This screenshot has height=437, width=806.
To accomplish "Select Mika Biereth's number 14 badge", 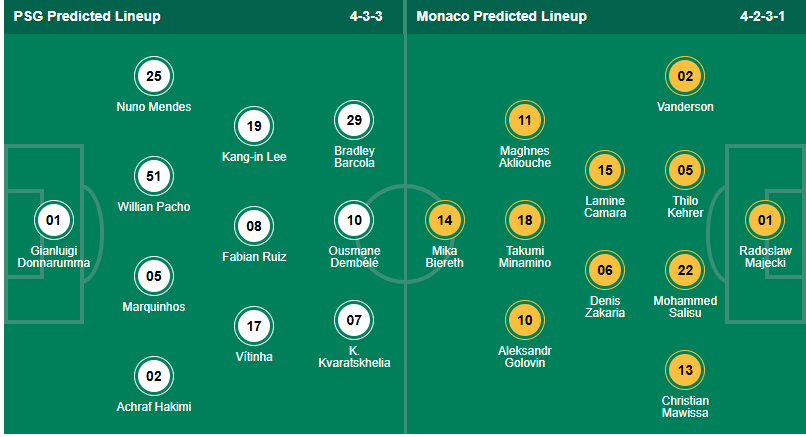I will click(444, 220).
